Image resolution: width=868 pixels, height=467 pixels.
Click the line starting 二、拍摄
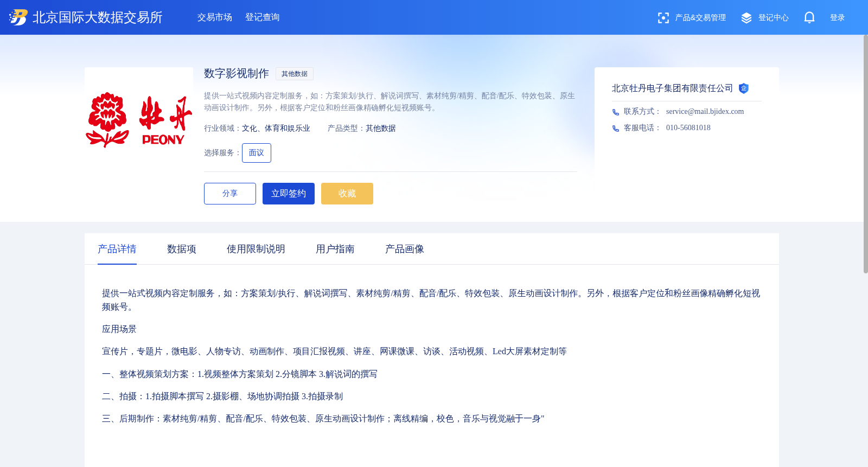coord(222,396)
